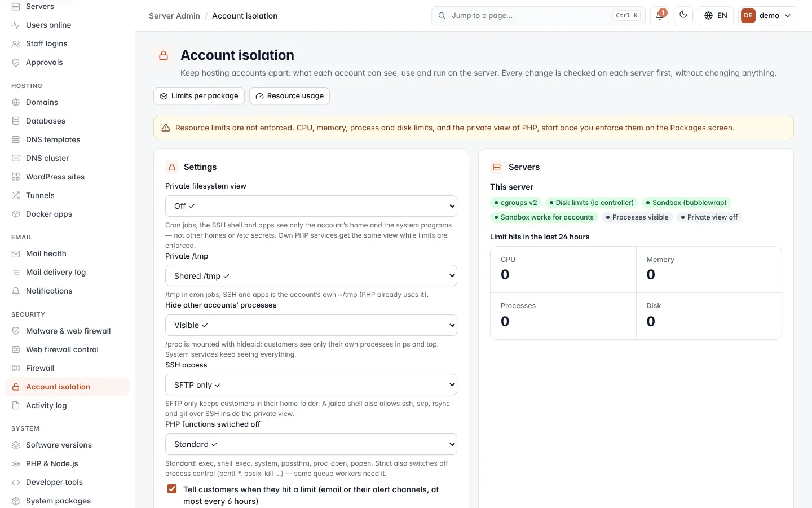Click the Tunnels shuffle icon
Viewport: 812px width, 508px height.
pyautogui.click(x=16, y=195)
